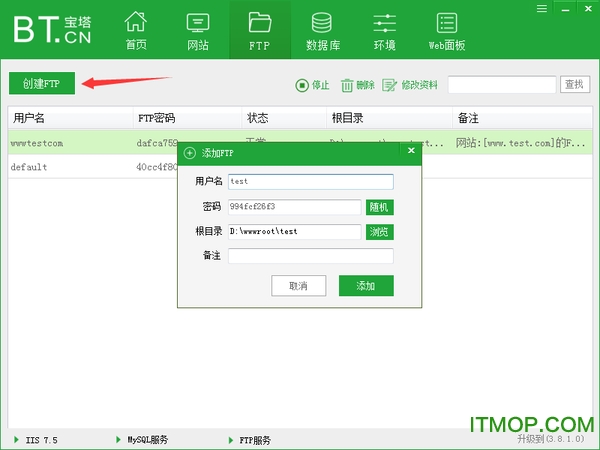Click the 升级到(3.8.1.0) upgrade link
600x450 pixels.
tap(551, 439)
